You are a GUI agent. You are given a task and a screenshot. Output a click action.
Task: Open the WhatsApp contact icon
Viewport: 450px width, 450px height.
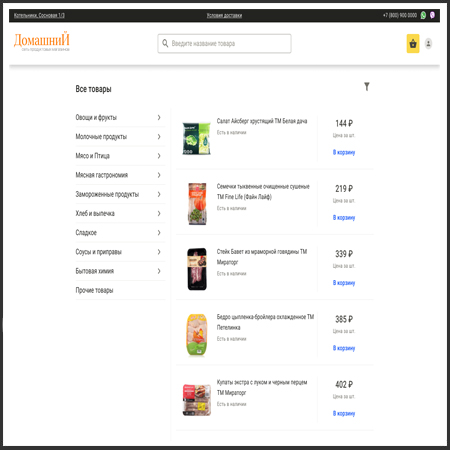[x=423, y=15]
